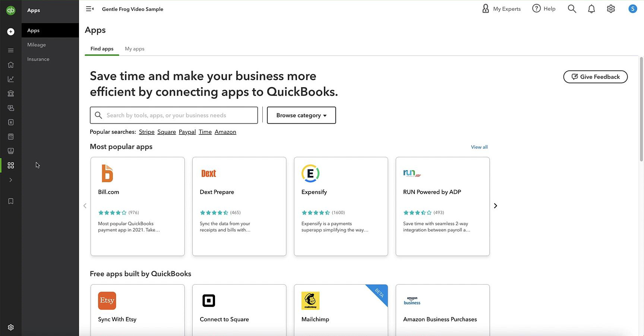Search popular term Square
This screenshot has width=644, height=336.
point(167,132)
